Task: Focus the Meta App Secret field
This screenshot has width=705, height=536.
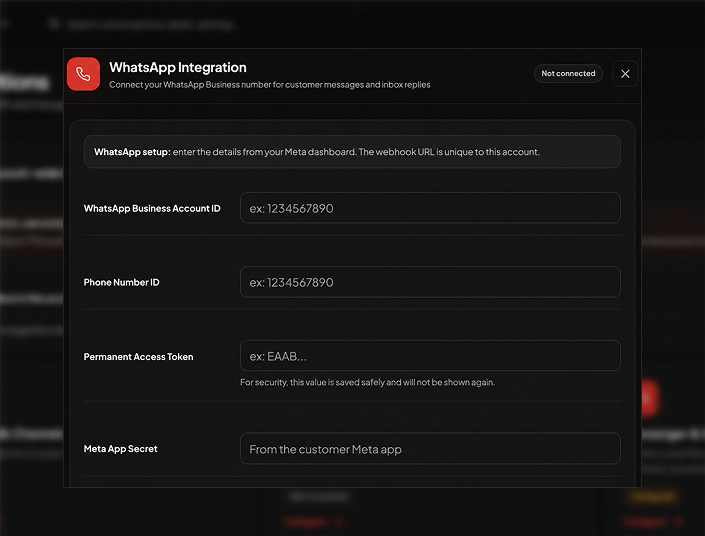Action: tap(430, 448)
